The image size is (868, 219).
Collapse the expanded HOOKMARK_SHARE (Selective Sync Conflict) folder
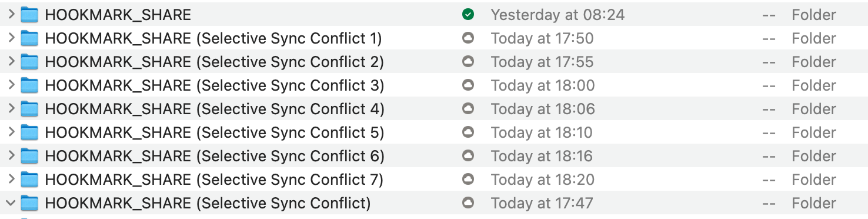coord(11,203)
